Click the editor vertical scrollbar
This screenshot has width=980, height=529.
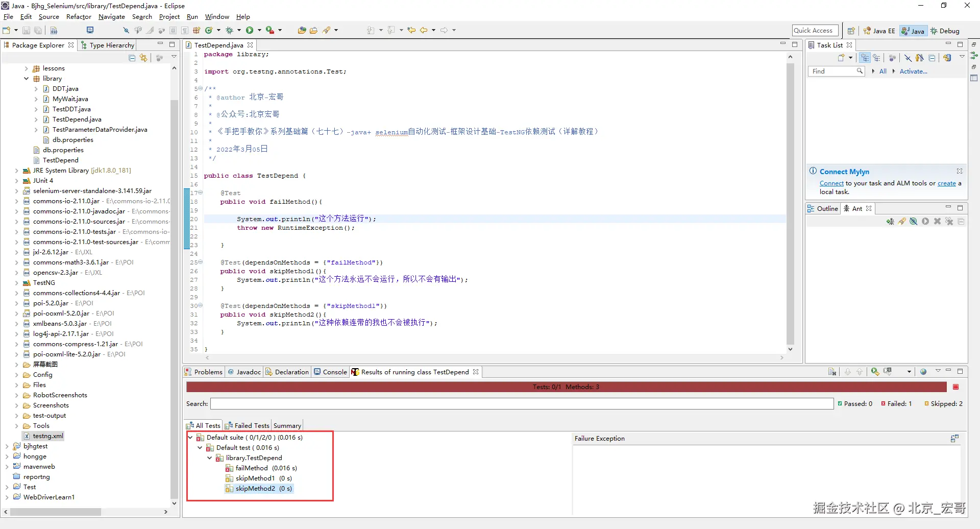point(790,204)
